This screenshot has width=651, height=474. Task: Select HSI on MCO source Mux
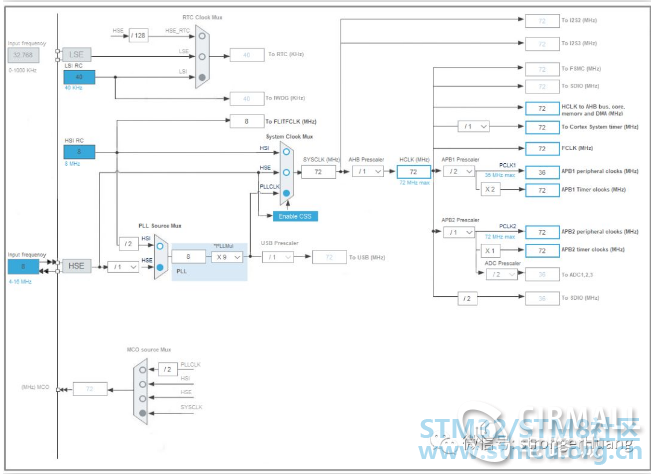coord(142,384)
